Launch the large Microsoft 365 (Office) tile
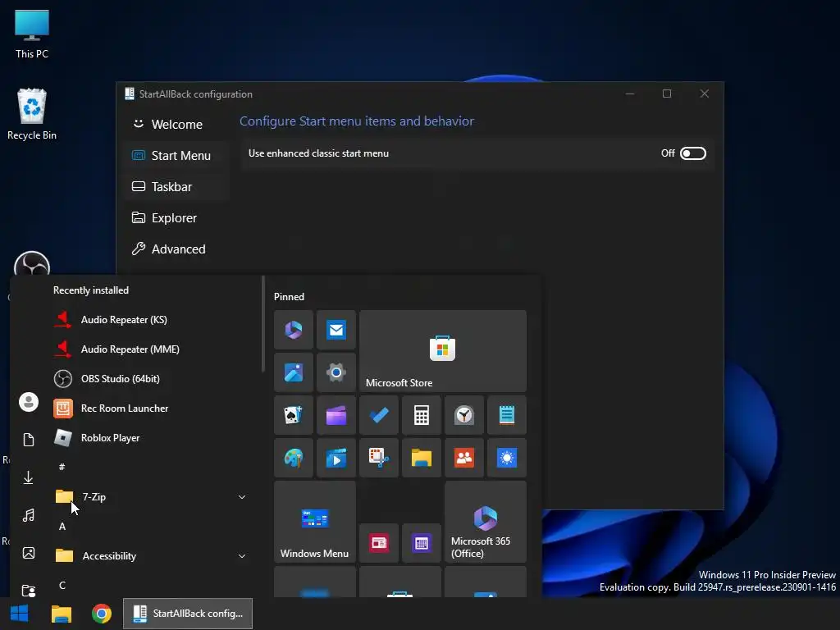This screenshot has width=840, height=630. 486,522
